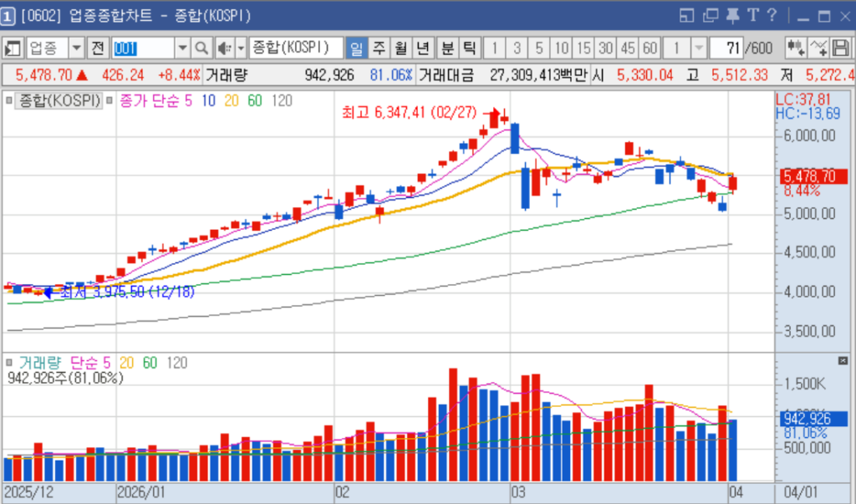Open the font size T icon
Image resolution: width=856 pixels, height=504 pixels.
(x=752, y=16)
